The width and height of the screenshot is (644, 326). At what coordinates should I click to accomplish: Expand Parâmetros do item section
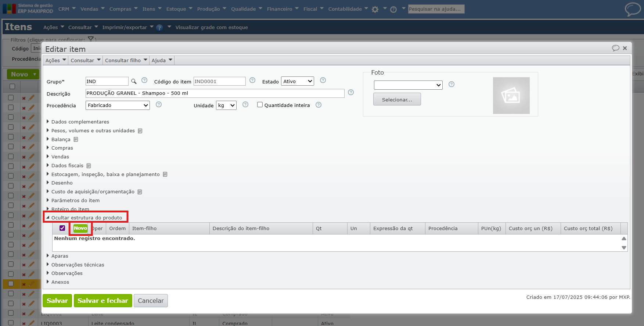tap(73, 200)
